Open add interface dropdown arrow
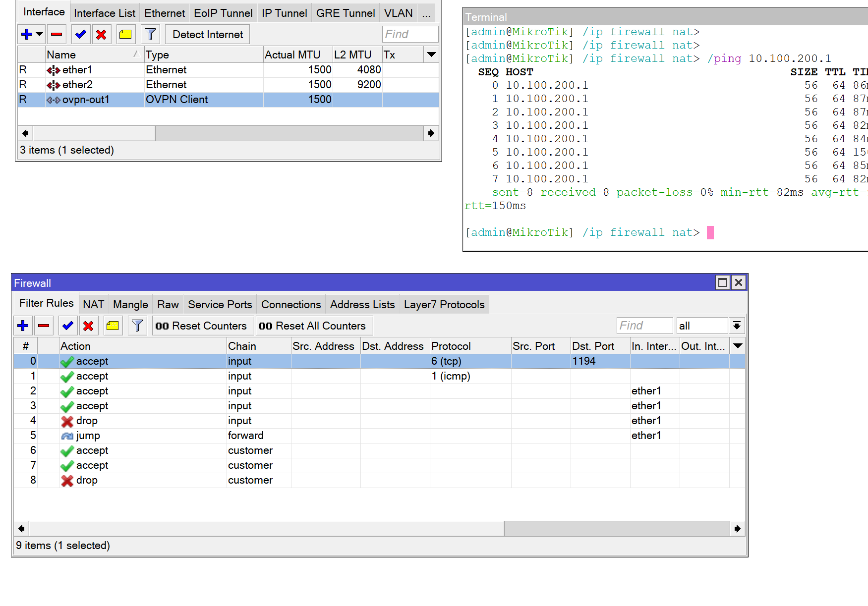Image resolution: width=868 pixels, height=606 pixels. [x=39, y=34]
